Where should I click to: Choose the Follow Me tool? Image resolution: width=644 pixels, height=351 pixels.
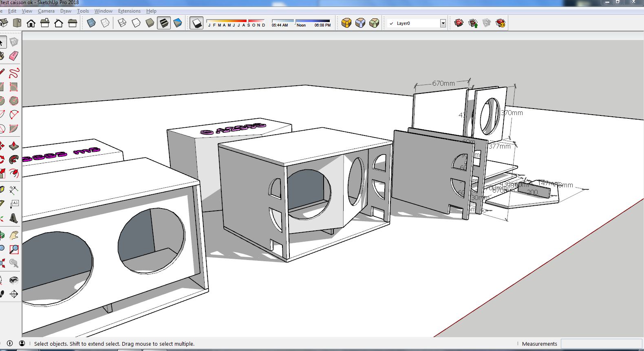pos(14,159)
